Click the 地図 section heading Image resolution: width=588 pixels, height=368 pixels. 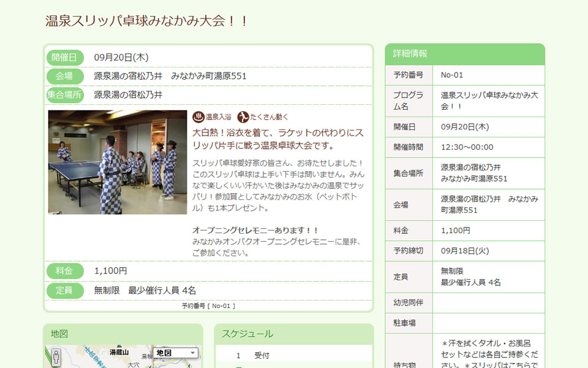(x=59, y=334)
